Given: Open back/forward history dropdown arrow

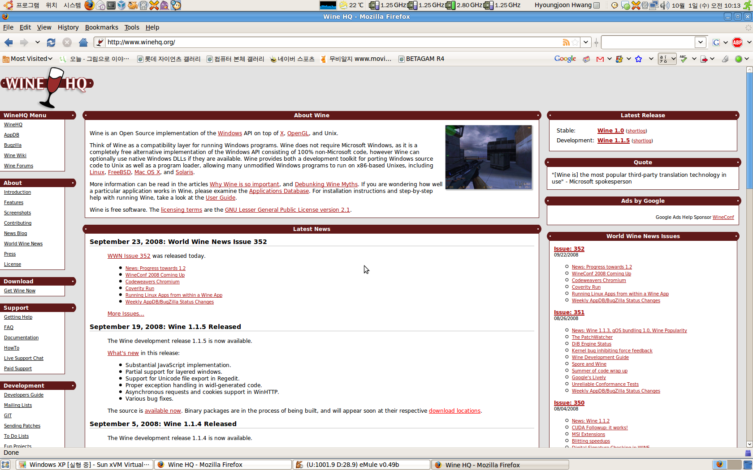Looking at the screenshot, I should [37, 42].
